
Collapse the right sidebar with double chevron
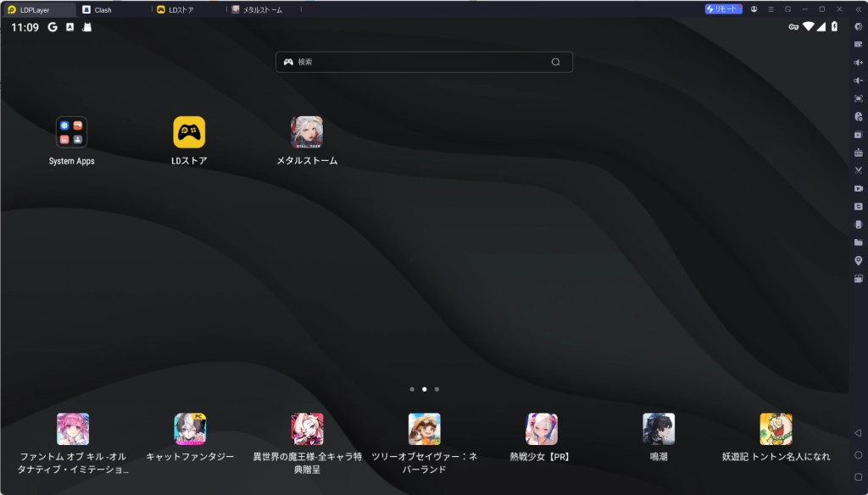858,9
